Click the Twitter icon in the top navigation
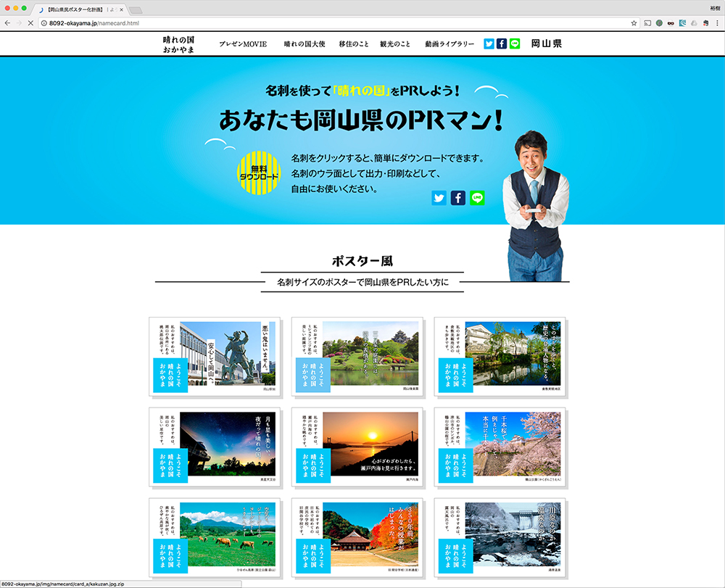 click(x=489, y=44)
